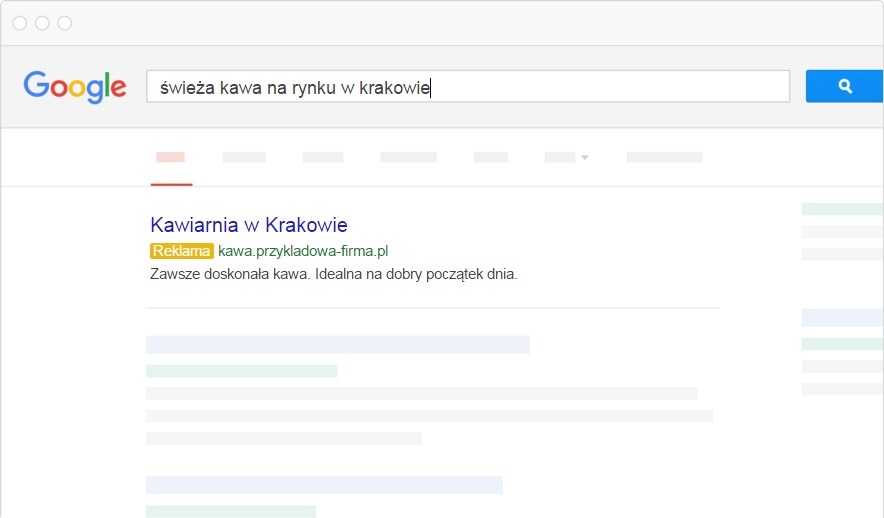Open the placeholder tab with dropdown arrow
Viewport: 884px width, 518px height.
tap(566, 157)
